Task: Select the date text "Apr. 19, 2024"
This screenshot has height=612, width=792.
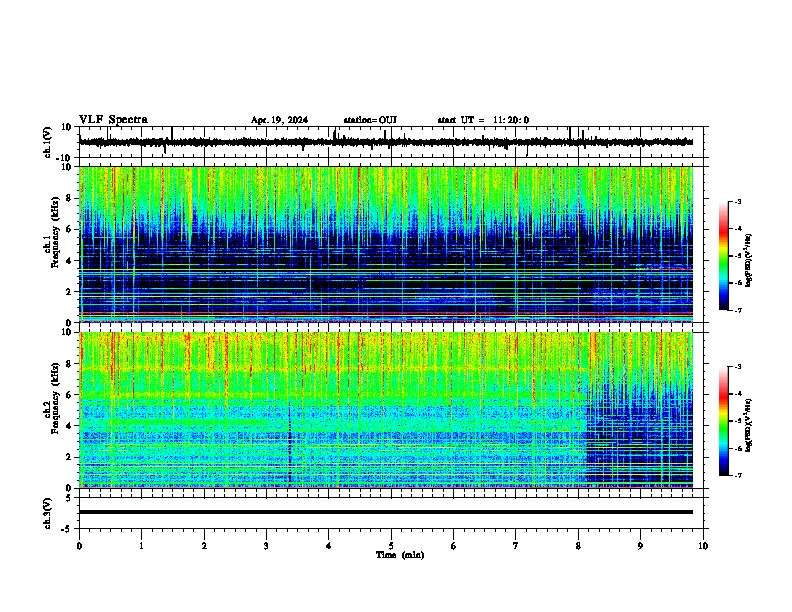Action: [279, 120]
